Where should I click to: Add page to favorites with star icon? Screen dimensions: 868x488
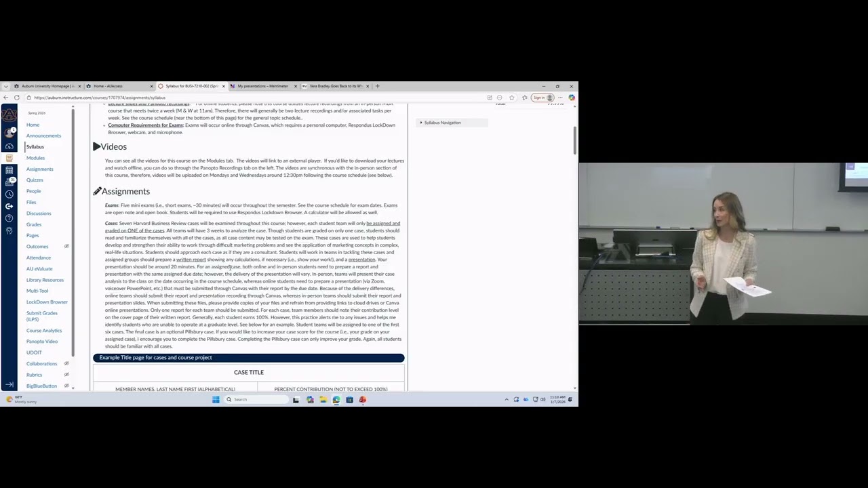(512, 98)
